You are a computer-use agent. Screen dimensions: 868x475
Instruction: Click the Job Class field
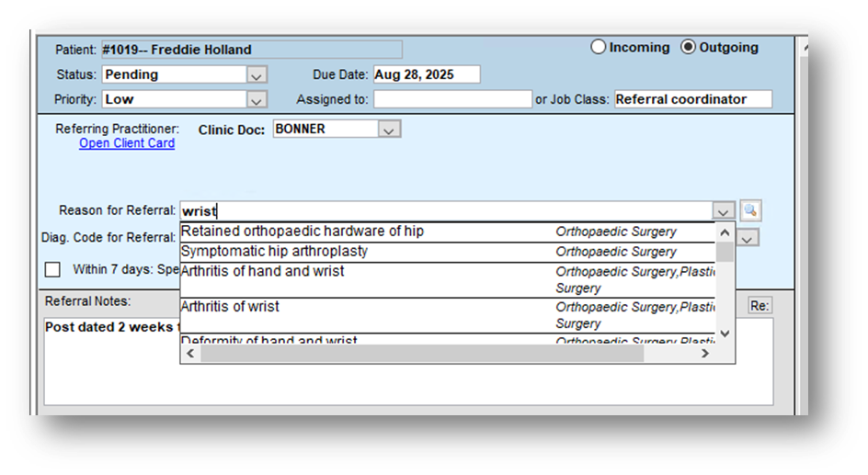click(692, 99)
